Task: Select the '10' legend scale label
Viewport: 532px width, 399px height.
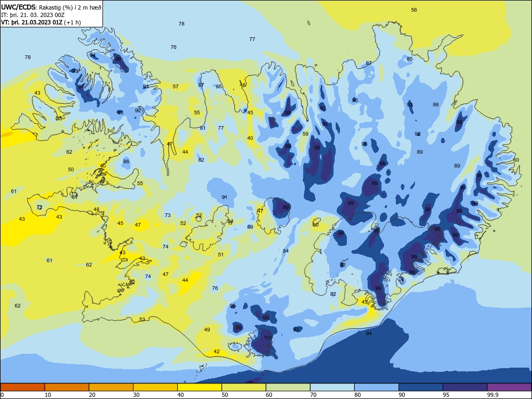Action: [48, 395]
